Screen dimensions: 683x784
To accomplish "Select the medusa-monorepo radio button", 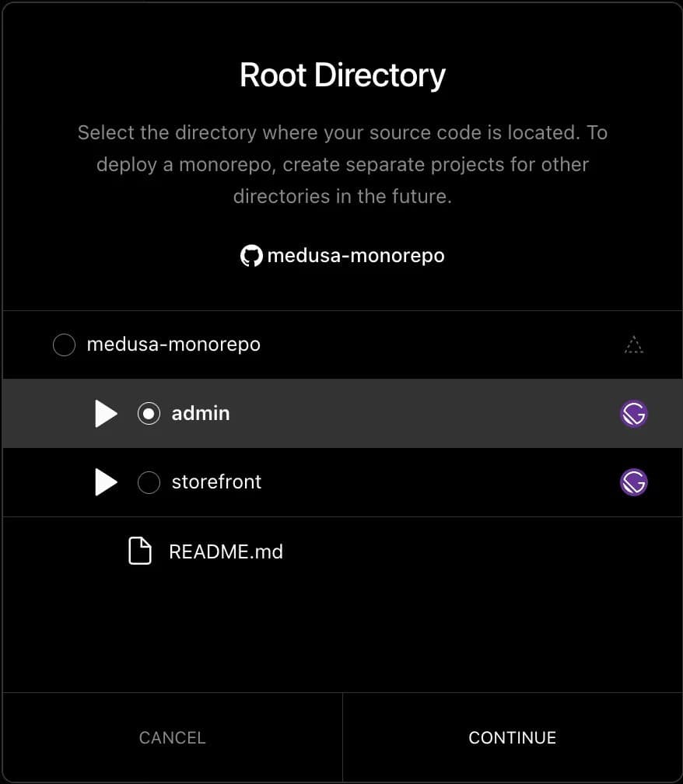I will tap(64, 345).
